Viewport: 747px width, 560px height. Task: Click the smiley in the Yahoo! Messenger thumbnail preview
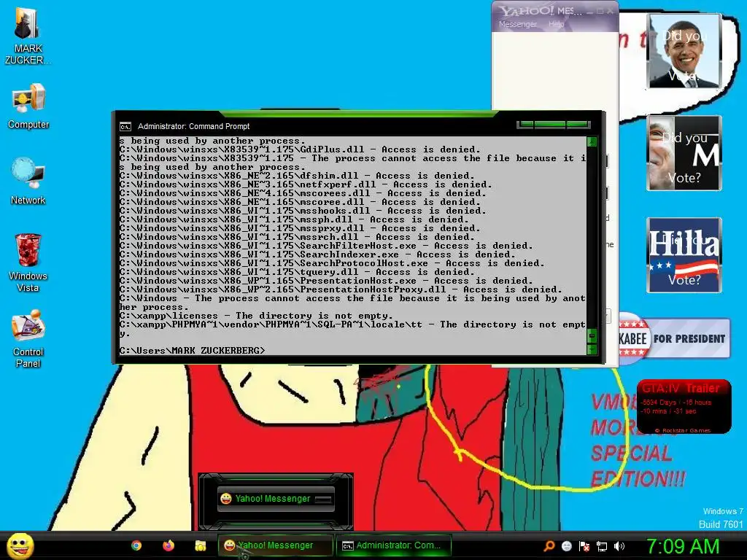[226, 499]
